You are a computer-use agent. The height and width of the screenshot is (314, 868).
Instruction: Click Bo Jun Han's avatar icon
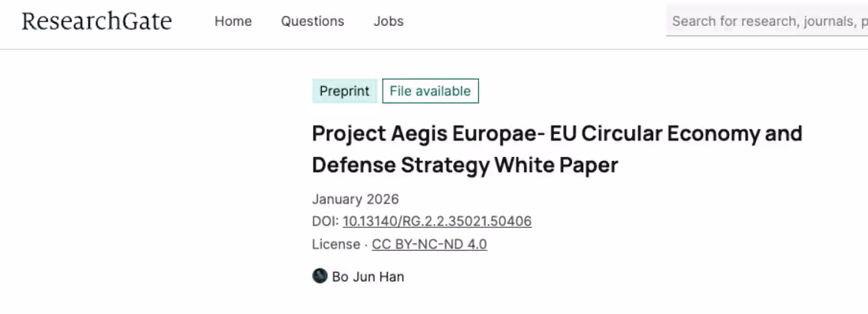[320, 276]
